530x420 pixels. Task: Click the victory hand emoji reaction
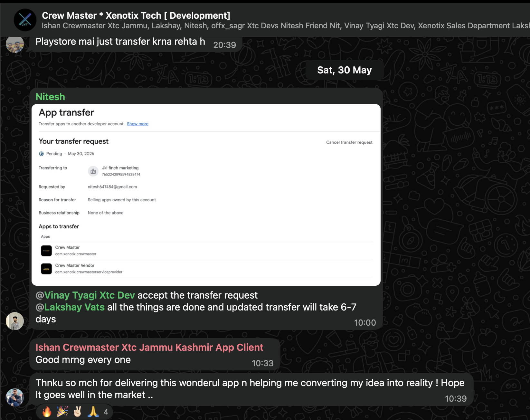78,412
